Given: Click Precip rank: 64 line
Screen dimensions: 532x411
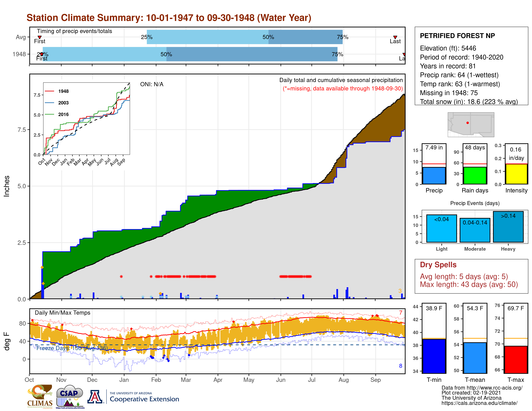Looking at the screenshot, I should click(459, 75).
